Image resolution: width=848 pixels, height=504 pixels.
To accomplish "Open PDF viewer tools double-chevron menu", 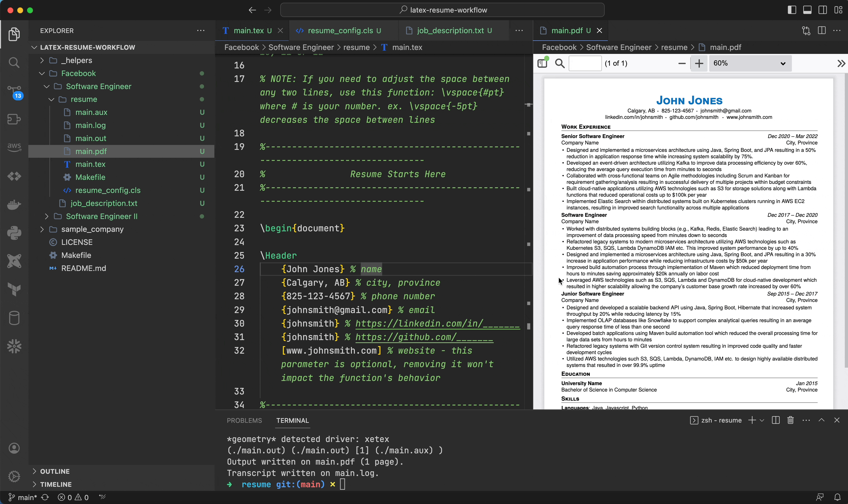I will 841,63.
